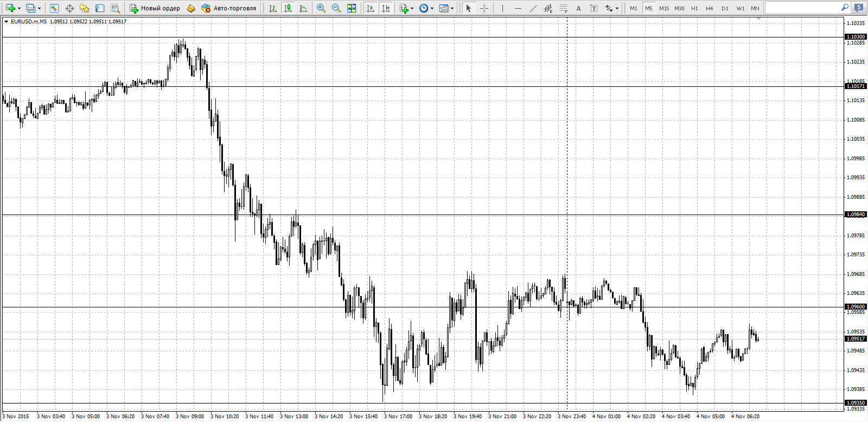Viewport: 868px width, 422px height.
Task: Open the Indicators list icon
Action: click(x=404, y=8)
